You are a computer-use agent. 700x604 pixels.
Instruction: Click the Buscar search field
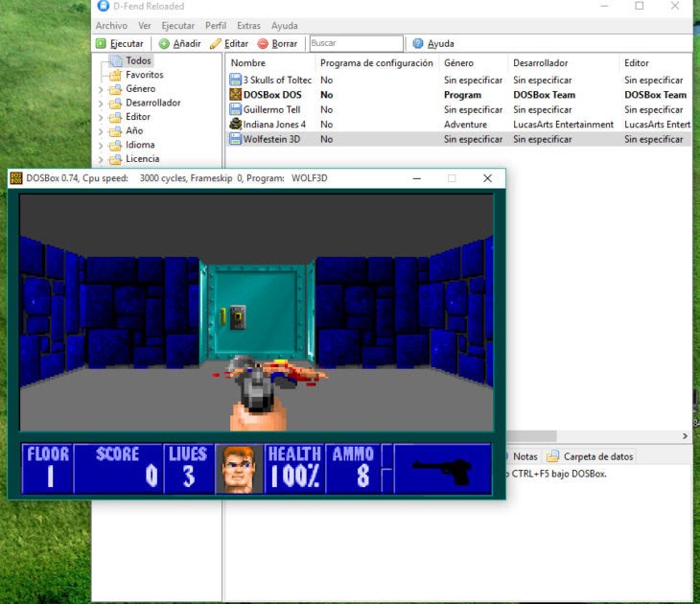click(x=357, y=43)
